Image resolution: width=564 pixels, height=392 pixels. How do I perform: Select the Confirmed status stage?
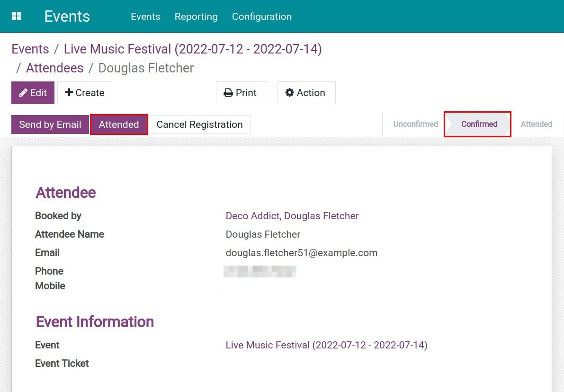pyautogui.click(x=479, y=124)
